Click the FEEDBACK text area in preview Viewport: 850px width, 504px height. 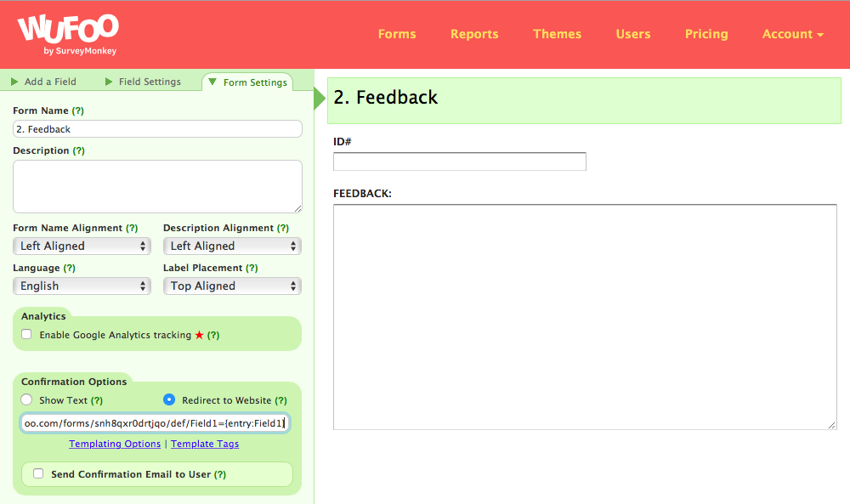585,317
